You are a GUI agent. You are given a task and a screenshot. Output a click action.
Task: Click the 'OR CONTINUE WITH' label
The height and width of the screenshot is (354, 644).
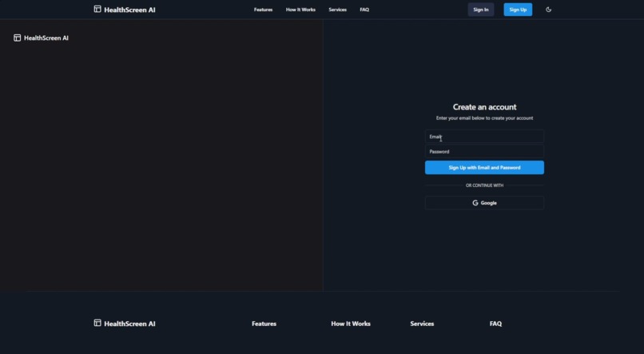(485, 185)
